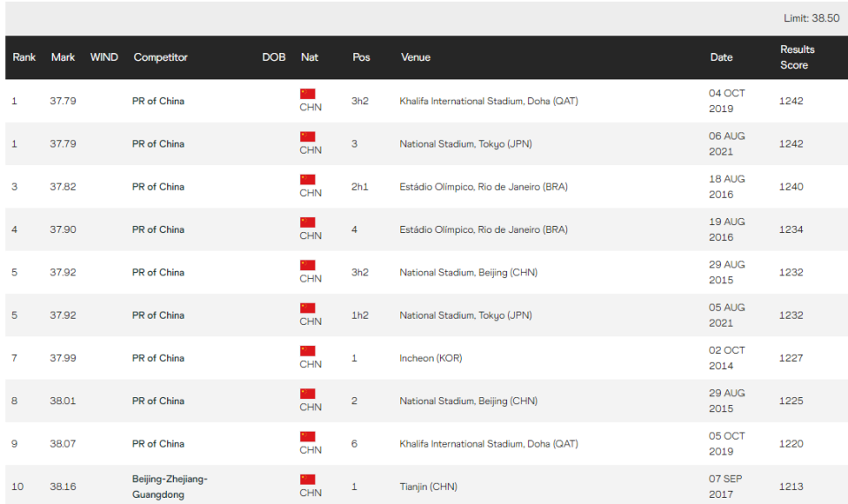848x504 pixels.
Task: Click the China flag in the 06 AUG 2021 row
Action: (x=307, y=136)
